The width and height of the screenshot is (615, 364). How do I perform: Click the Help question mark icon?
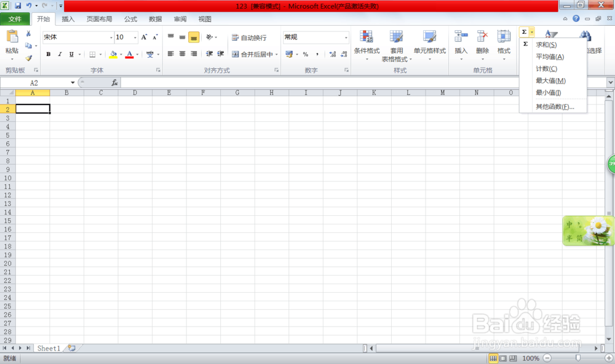coord(576,18)
